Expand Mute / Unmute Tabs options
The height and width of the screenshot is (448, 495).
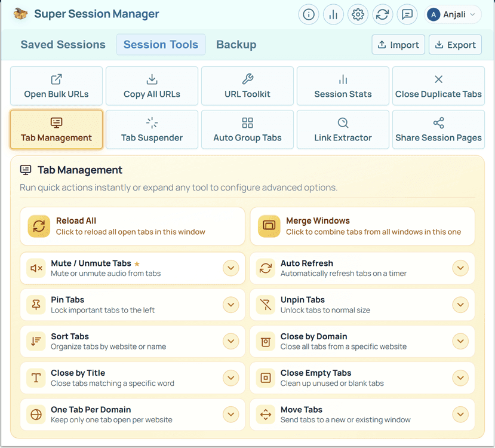point(230,268)
